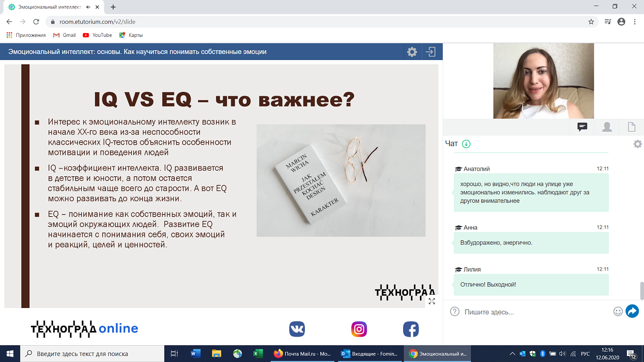
Task: Open Word from taskbar
Action: 195,354
